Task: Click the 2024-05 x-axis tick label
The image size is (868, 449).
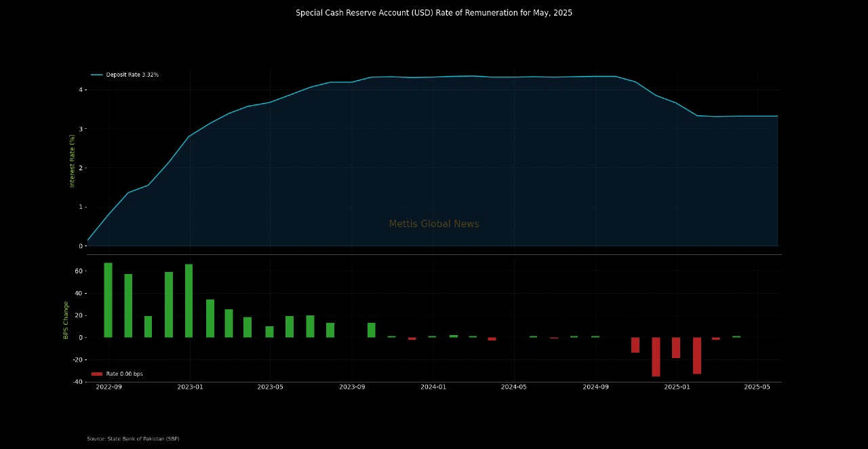Action: point(514,387)
